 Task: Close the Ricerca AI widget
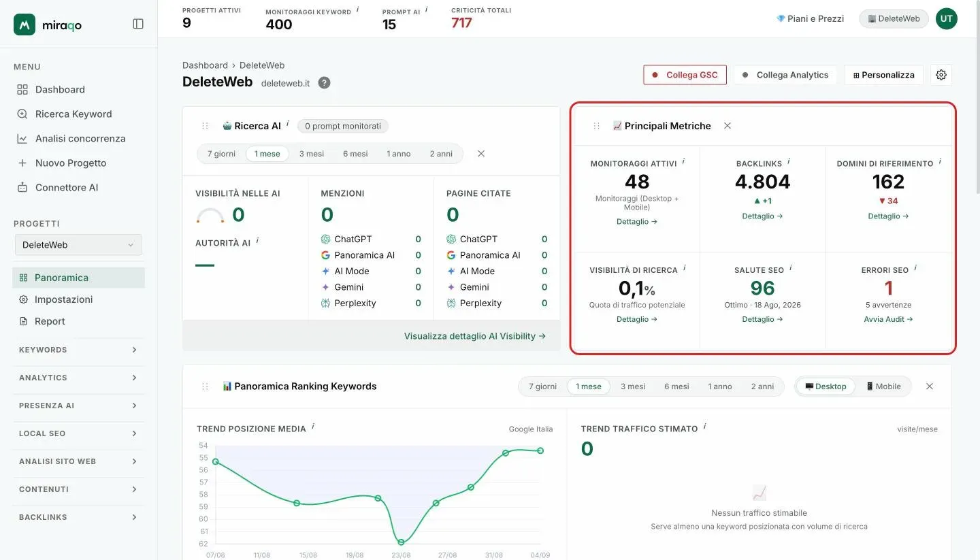(x=481, y=154)
